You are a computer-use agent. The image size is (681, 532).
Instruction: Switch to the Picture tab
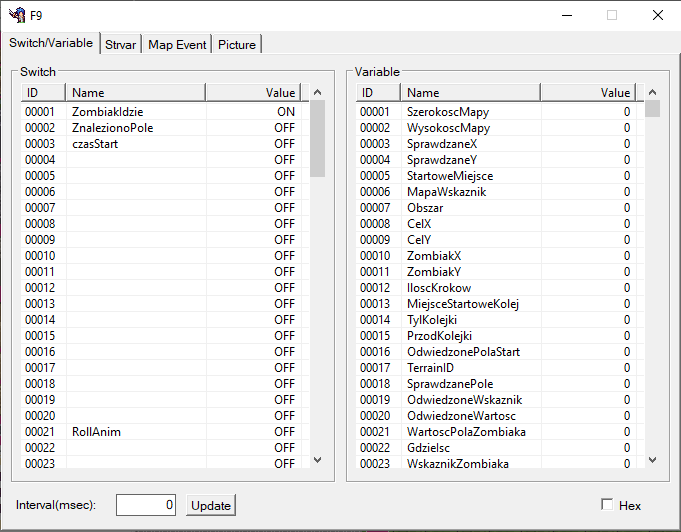click(237, 45)
